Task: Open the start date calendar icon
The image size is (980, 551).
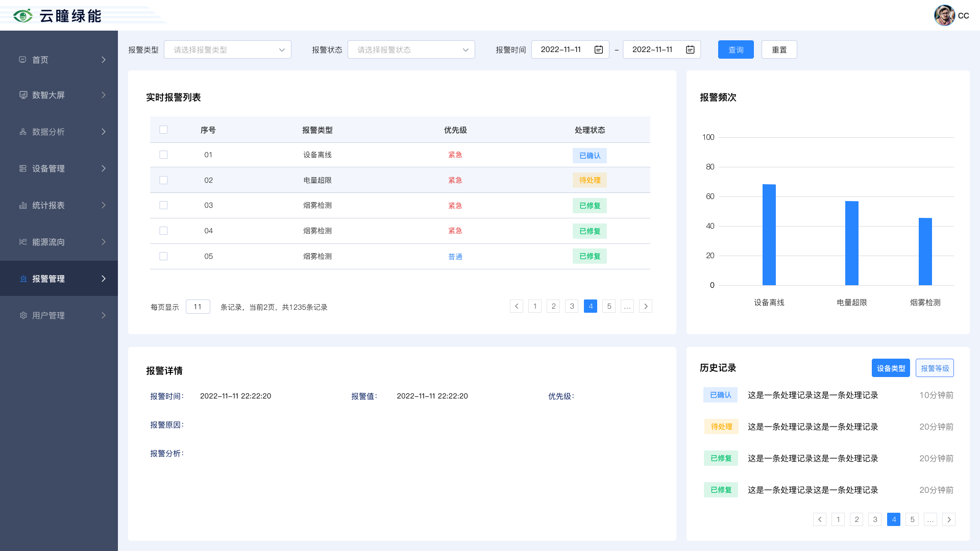Action: click(x=599, y=49)
